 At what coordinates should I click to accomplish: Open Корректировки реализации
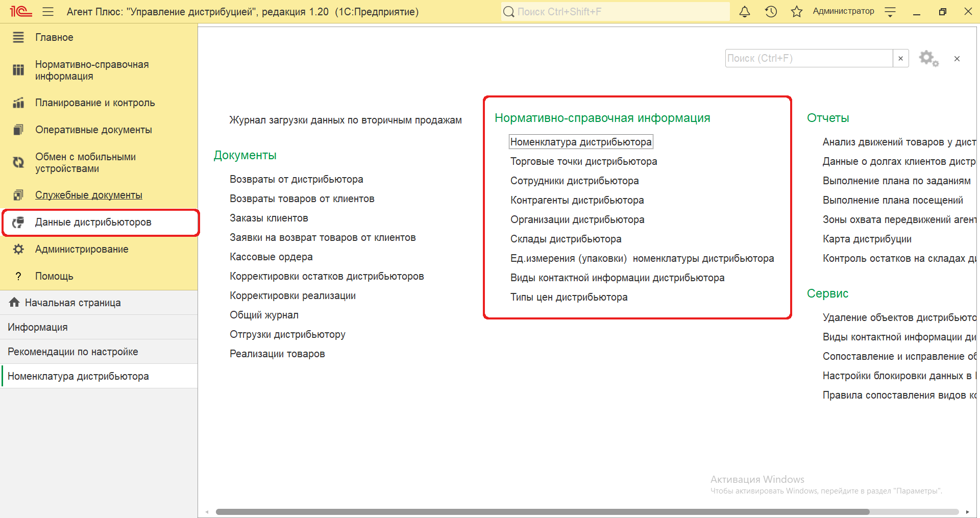[x=292, y=295]
